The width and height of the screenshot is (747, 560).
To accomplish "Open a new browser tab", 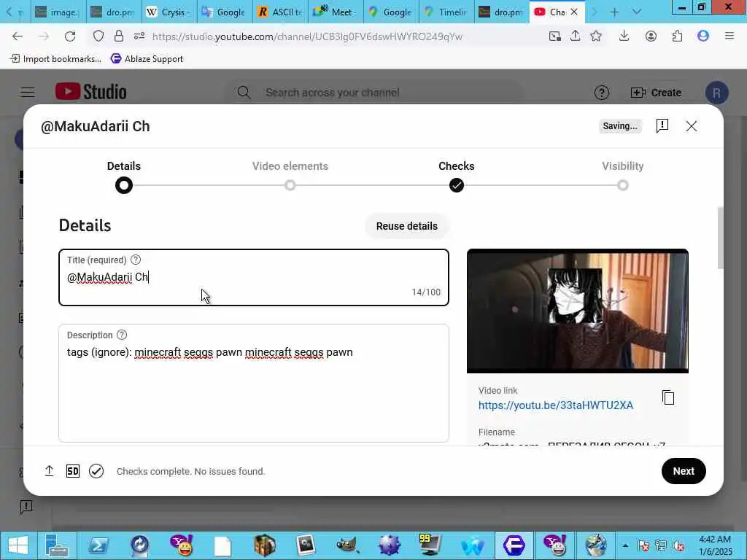I will coord(614,12).
